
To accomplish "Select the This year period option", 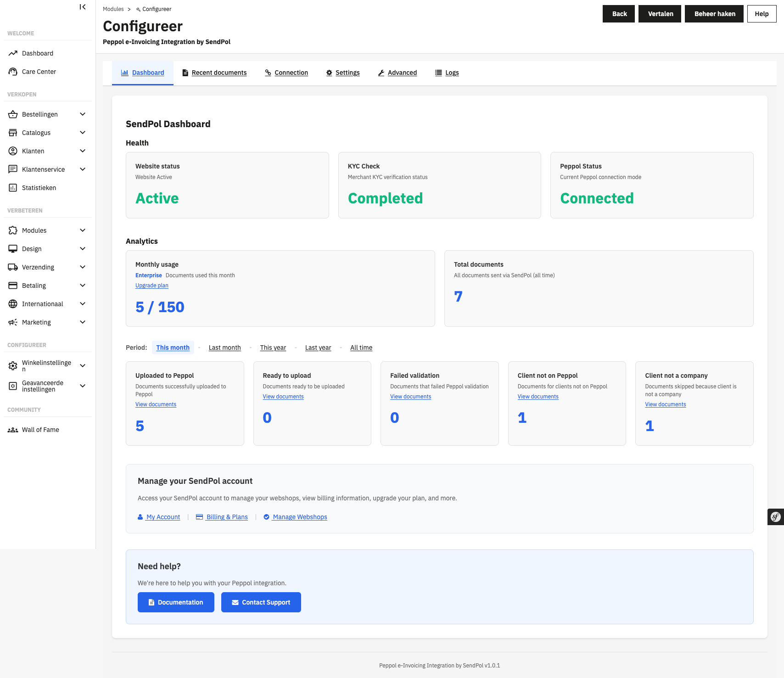I will [273, 347].
